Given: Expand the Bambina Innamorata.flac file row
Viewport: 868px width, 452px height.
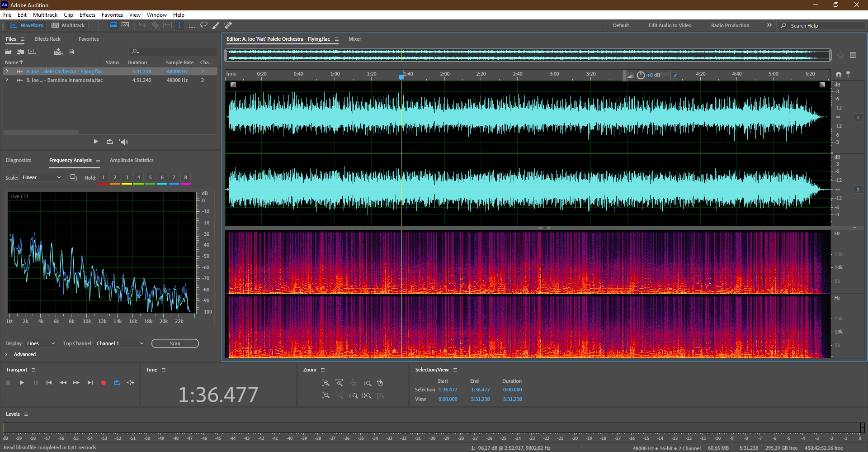Looking at the screenshot, I should [7, 80].
